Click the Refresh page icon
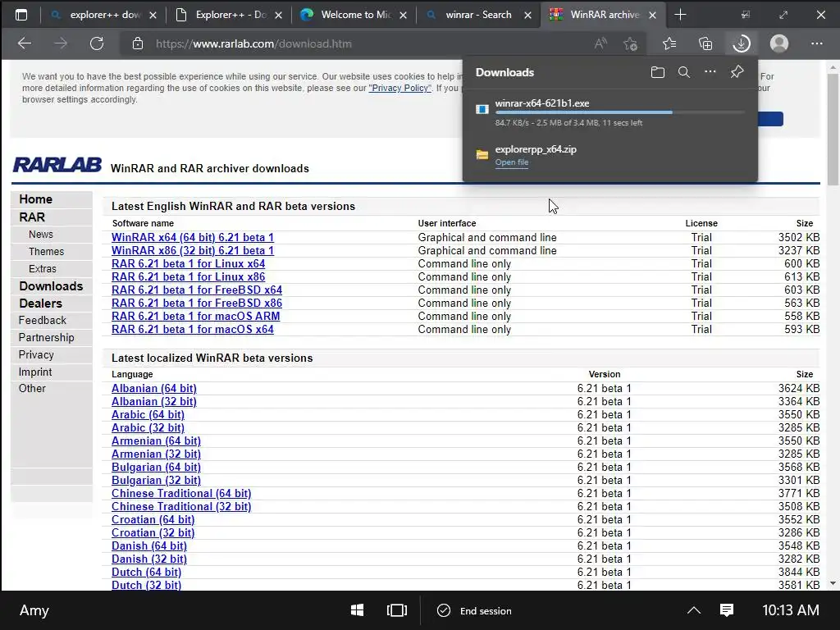The image size is (840, 630). click(97, 43)
